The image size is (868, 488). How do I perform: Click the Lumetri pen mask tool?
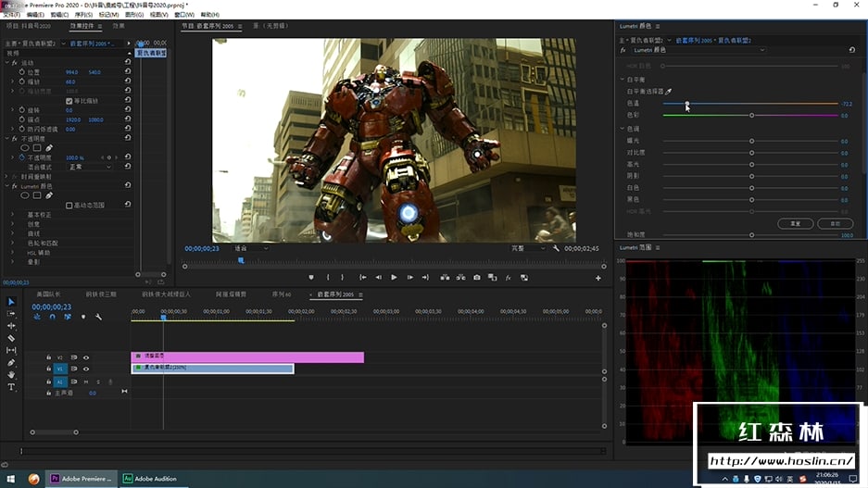click(x=49, y=195)
